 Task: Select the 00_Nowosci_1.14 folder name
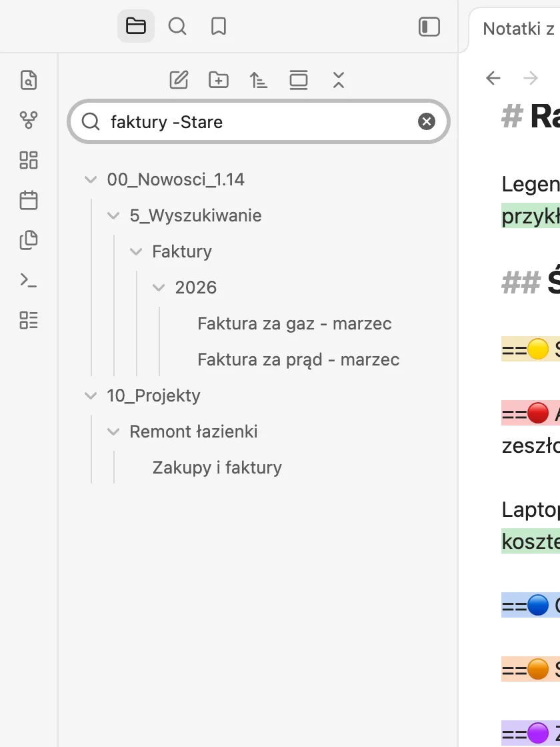point(176,179)
